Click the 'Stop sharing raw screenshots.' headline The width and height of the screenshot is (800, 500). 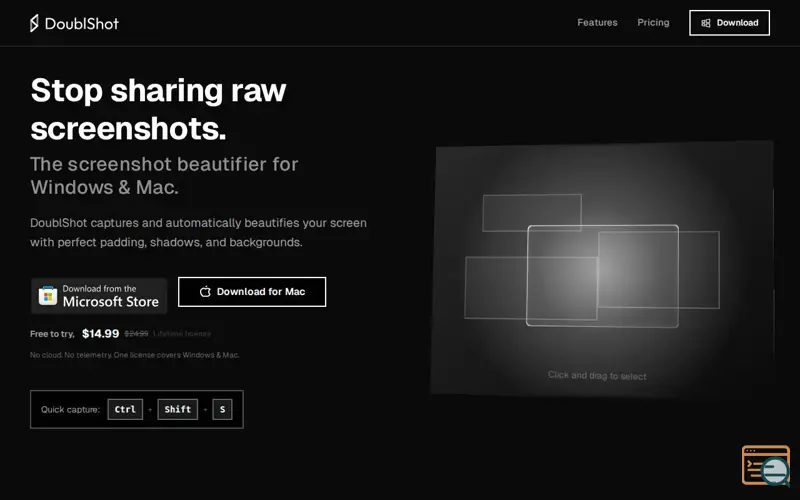point(158,109)
